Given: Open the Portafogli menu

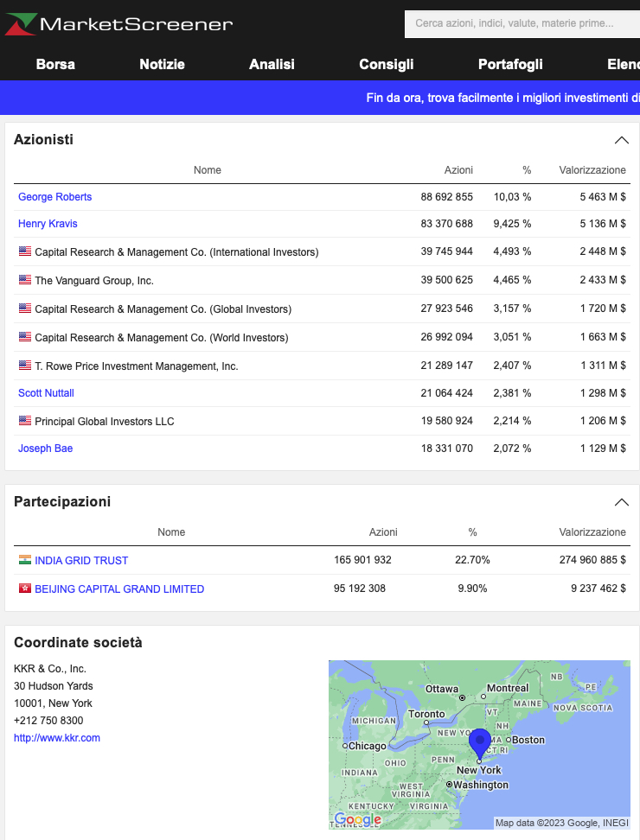Looking at the screenshot, I should [510, 64].
